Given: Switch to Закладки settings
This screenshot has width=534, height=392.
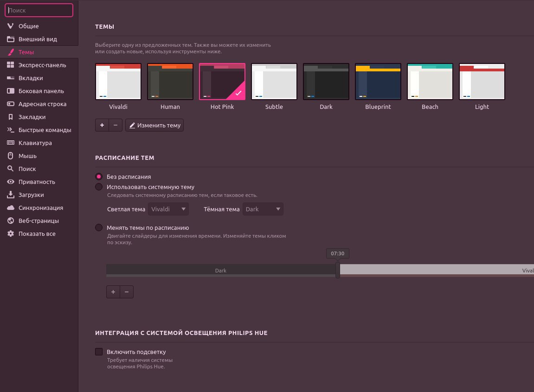Looking at the screenshot, I should tap(39, 117).
